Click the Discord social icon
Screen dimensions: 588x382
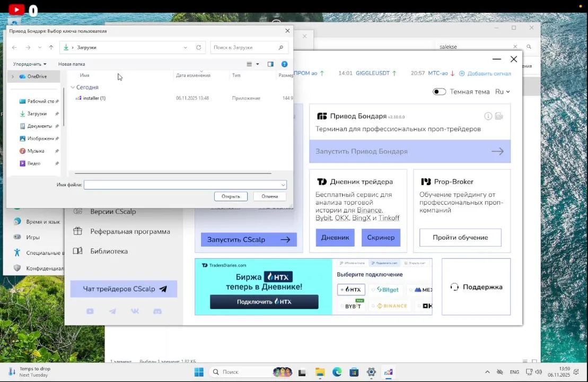(x=157, y=311)
